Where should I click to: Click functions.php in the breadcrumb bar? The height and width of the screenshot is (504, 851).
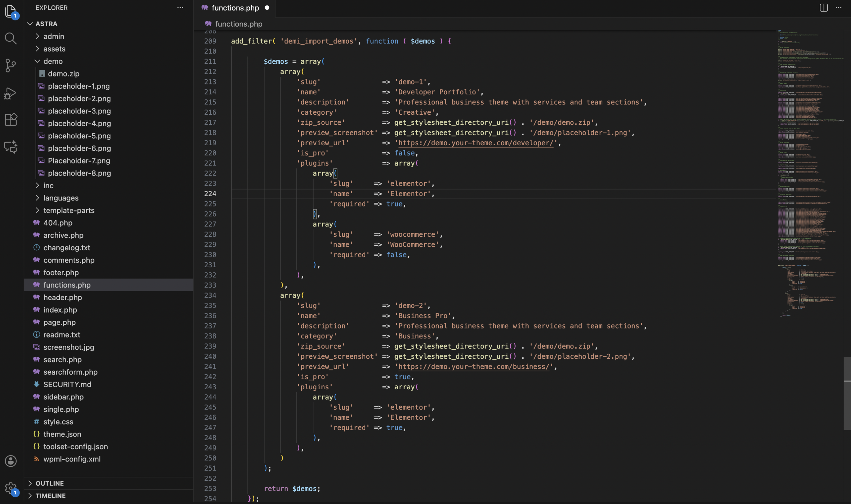[238, 24]
